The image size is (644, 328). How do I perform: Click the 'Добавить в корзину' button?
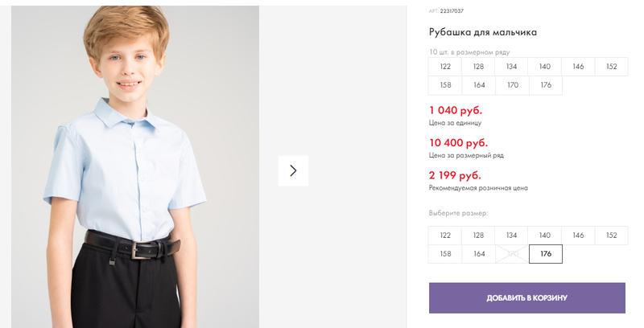(x=526, y=297)
